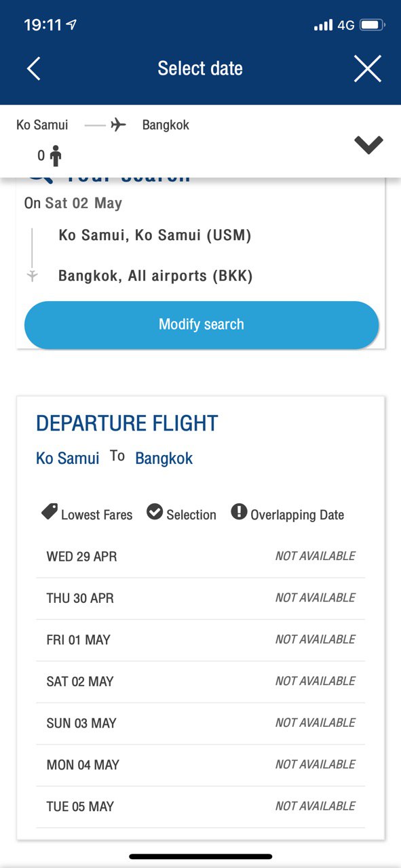
Task: Close the Select date screen
Action: (367, 68)
